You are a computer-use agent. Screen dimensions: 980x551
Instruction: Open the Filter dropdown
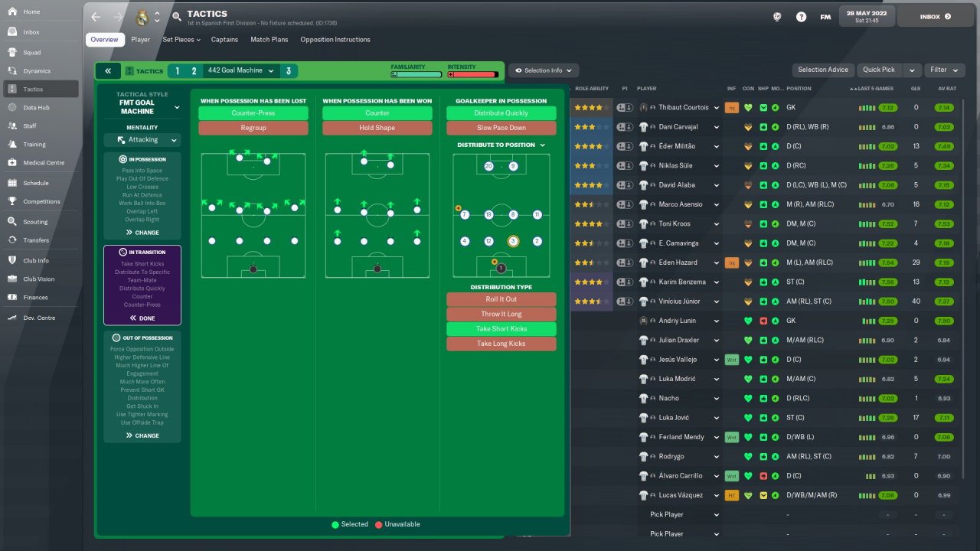tap(943, 70)
